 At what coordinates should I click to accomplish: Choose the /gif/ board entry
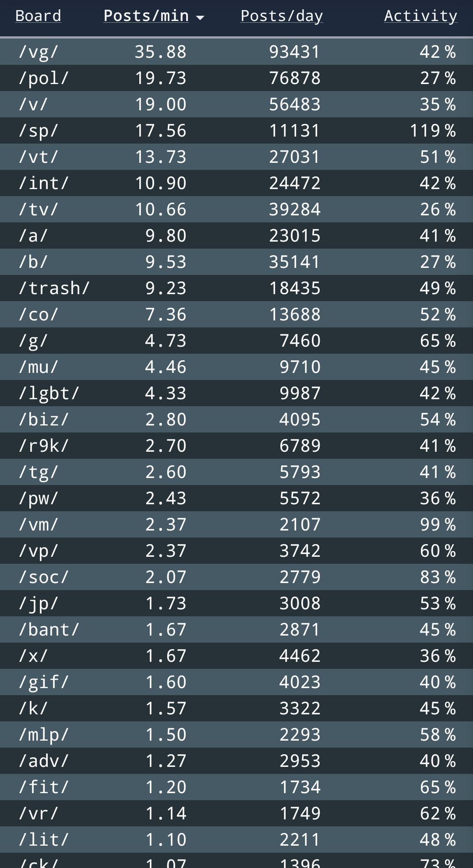[x=43, y=682]
